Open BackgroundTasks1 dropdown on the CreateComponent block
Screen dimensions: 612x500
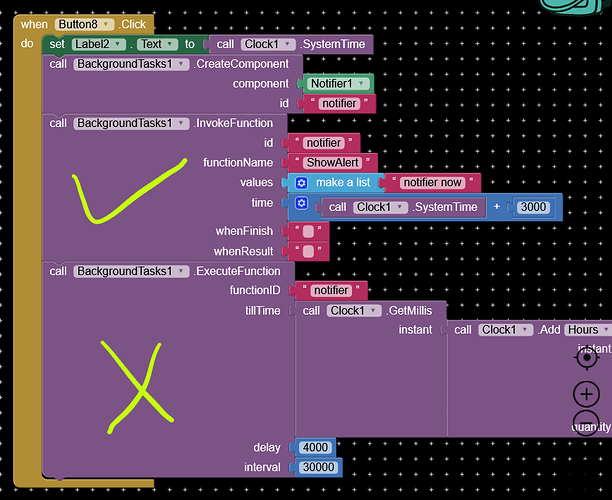(x=131, y=64)
